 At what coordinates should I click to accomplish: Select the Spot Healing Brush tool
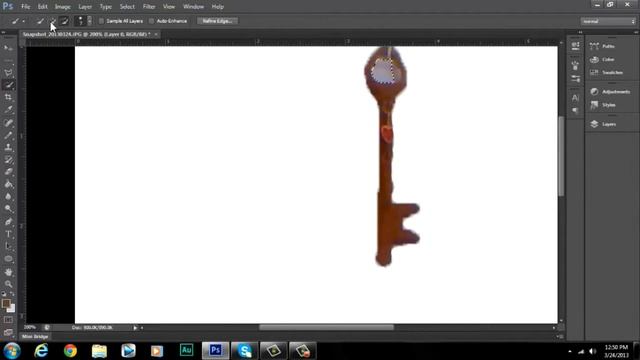[x=8, y=122]
